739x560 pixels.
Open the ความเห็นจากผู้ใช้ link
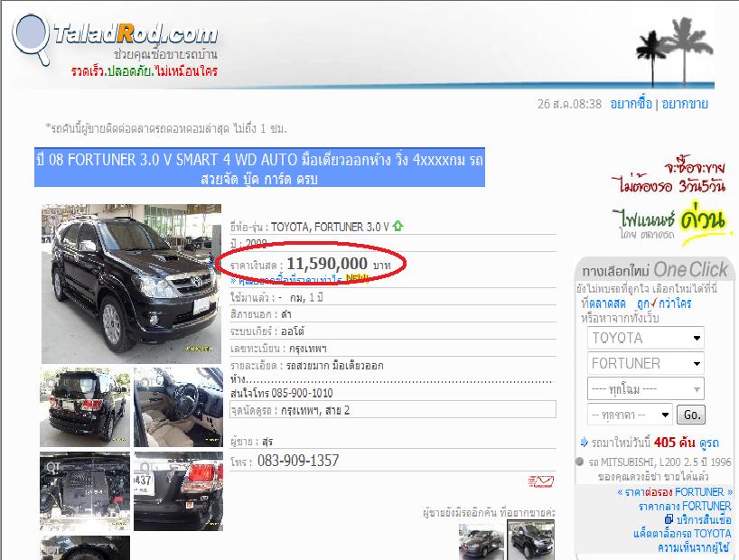point(694,547)
